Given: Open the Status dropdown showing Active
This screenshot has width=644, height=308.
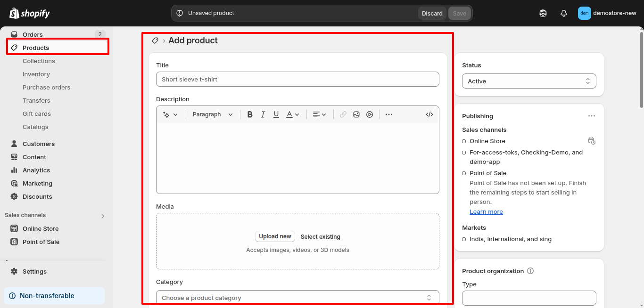Looking at the screenshot, I should tap(528, 81).
